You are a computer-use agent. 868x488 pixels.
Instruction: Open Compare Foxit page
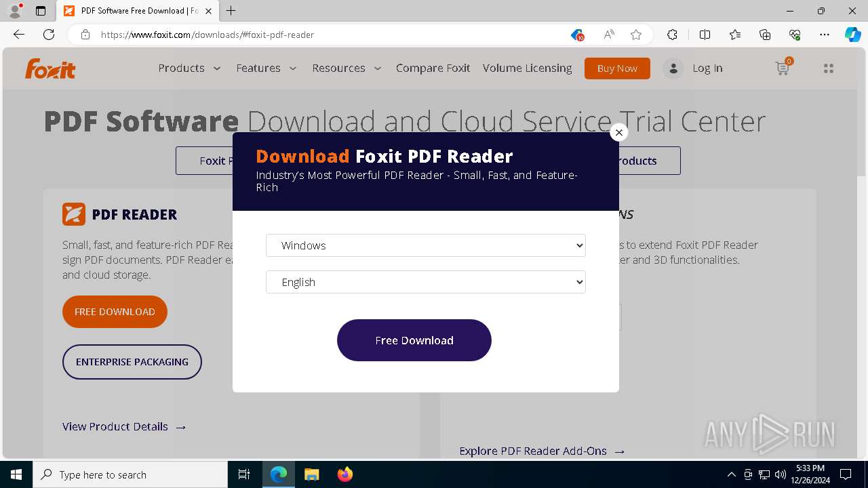pyautogui.click(x=433, y=68)
